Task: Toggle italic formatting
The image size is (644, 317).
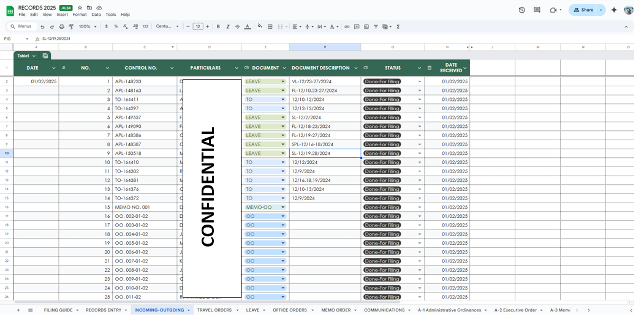Action: coord(227,27)
